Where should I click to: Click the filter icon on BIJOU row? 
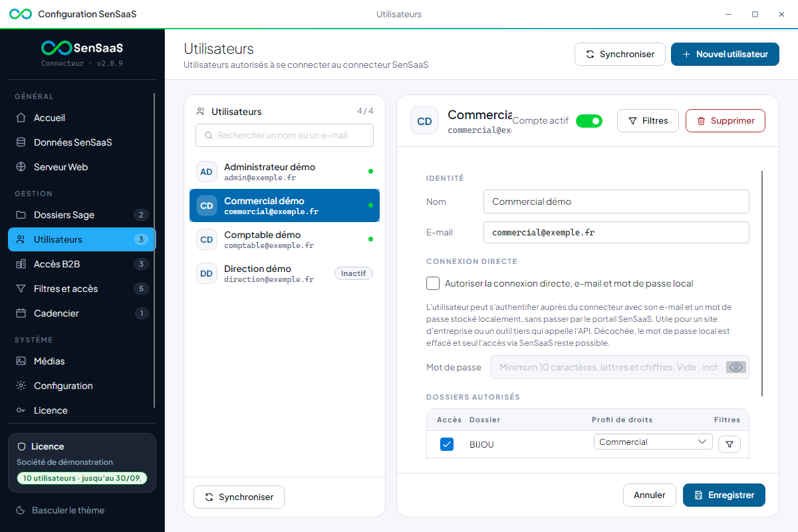730,444
